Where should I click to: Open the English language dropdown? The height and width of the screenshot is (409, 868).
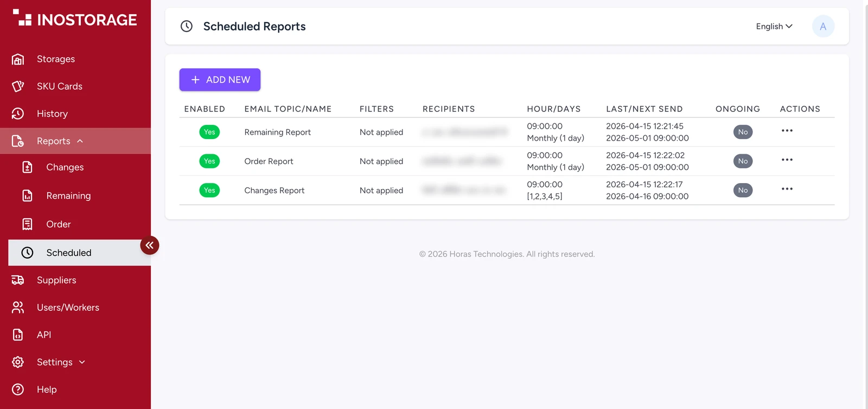click(x=774, y=26)
